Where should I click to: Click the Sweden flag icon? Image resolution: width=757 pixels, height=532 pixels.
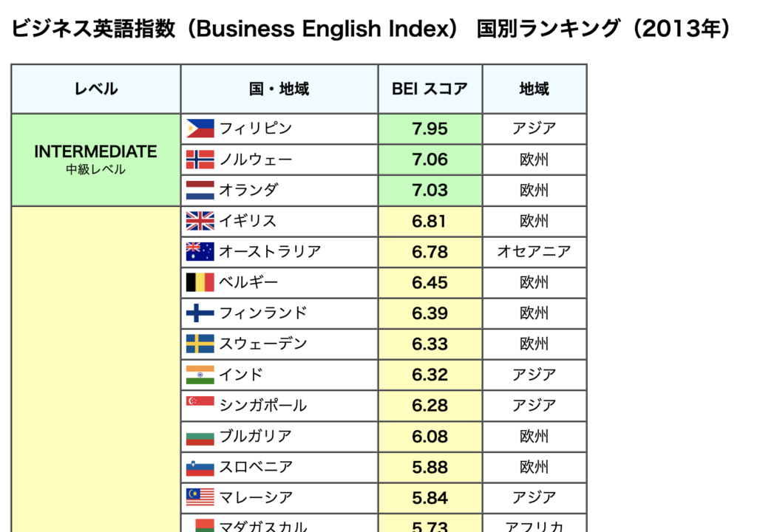200,344
